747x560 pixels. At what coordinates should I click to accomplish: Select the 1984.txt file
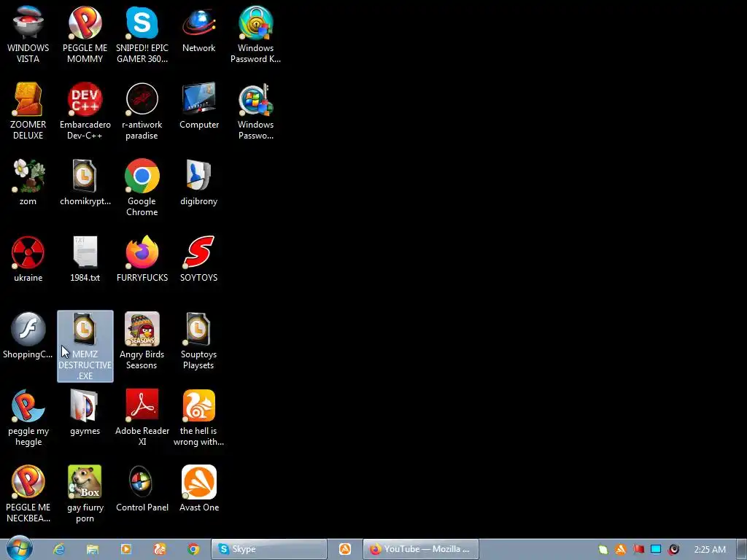(85, 259)
